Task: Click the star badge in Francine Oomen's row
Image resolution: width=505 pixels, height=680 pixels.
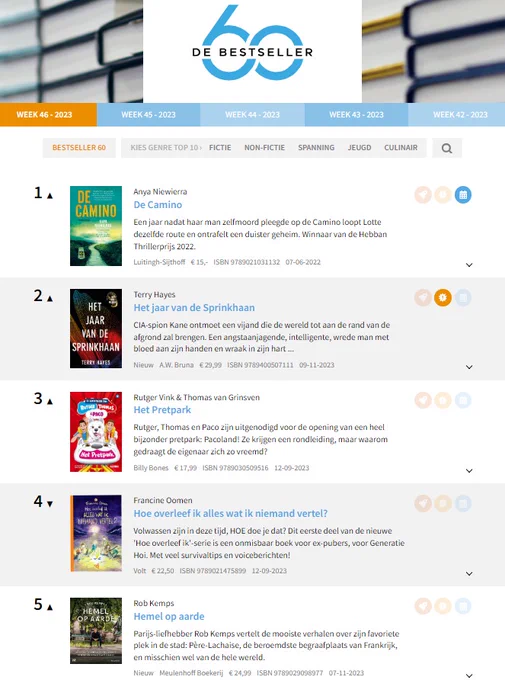Action: (443, 503)
